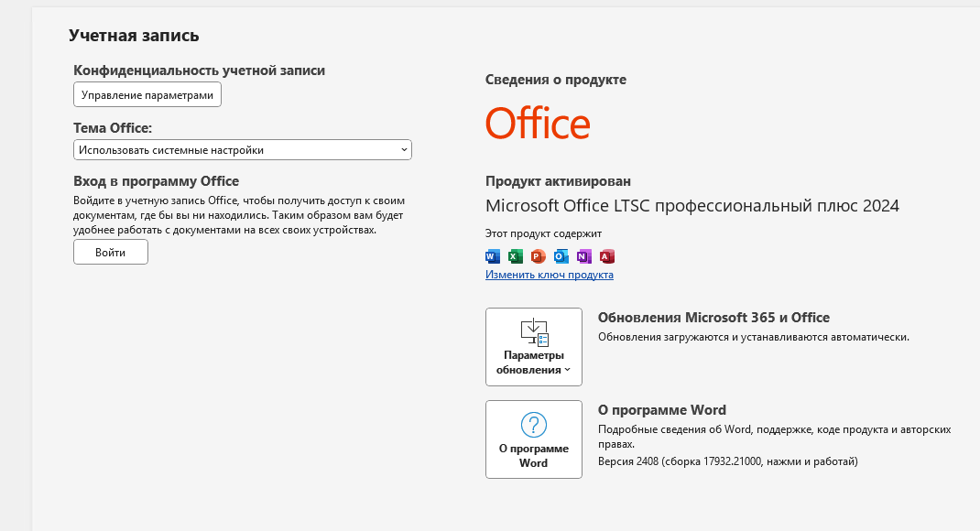980x531 pixels.
Task: Click the Outlook app icon
Action: coord(561,256)
